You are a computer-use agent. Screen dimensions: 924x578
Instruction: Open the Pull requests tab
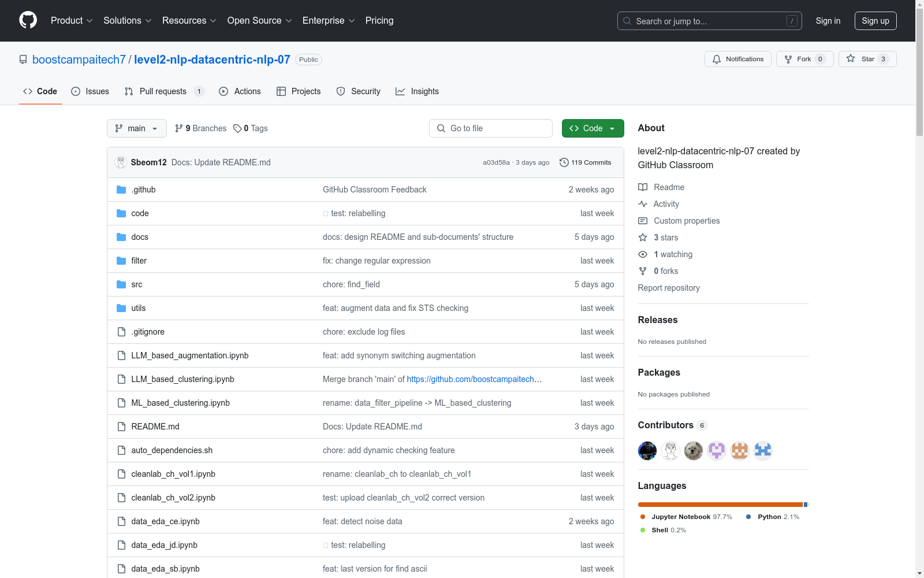pos(164,91)
